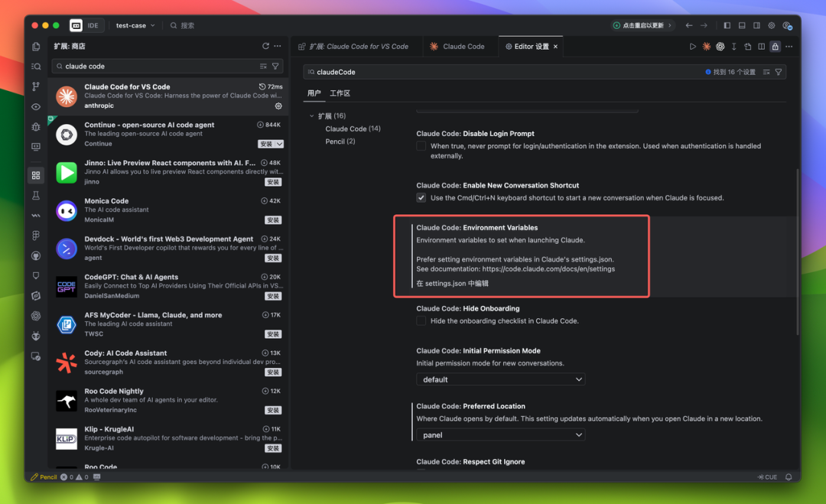Click 在 settings.json 中编辑 link

pos(452,283)
